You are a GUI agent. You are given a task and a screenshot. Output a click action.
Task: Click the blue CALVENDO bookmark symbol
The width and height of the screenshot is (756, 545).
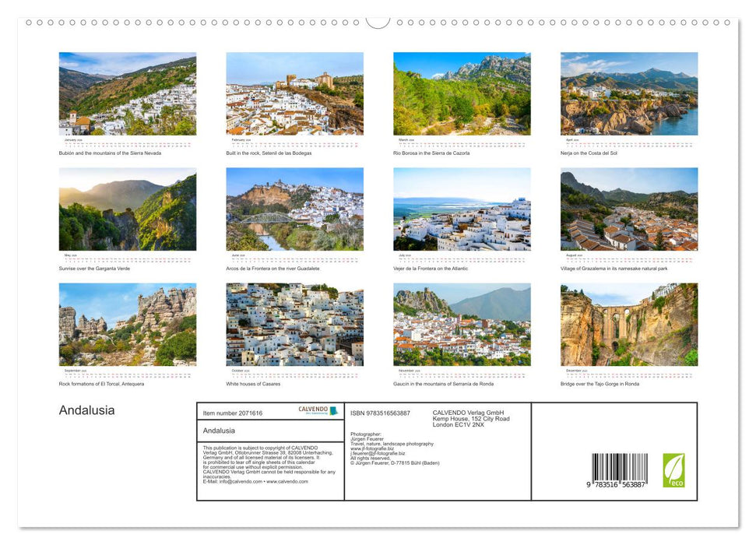[x=333, y=409]
